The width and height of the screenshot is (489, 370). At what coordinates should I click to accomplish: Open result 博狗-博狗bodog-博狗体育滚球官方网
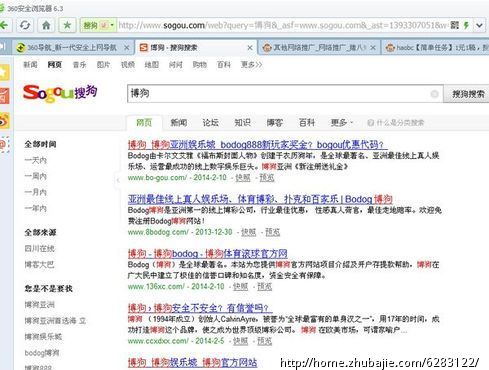[207, 254]
